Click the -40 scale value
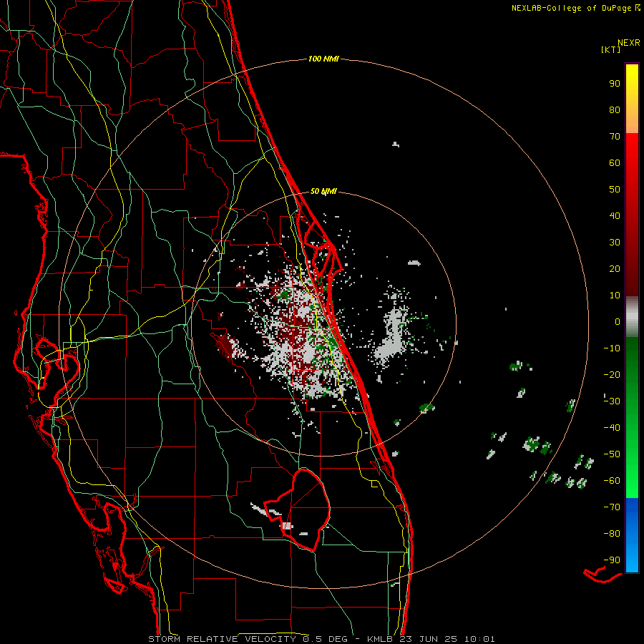 [x=612, y=428]
